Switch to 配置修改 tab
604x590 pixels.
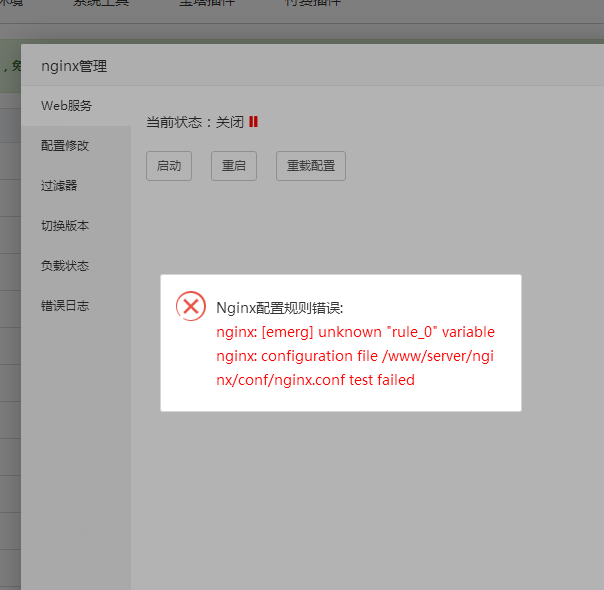(x=76, y=146)
